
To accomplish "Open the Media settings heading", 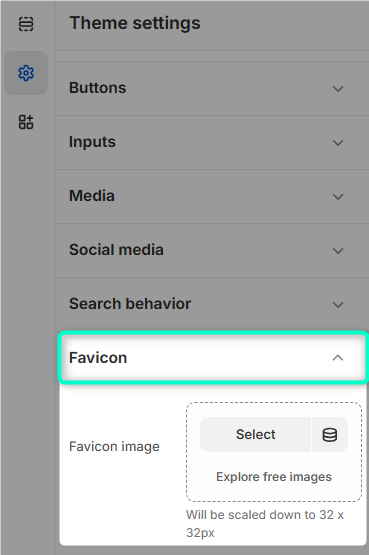I will 92,196.
